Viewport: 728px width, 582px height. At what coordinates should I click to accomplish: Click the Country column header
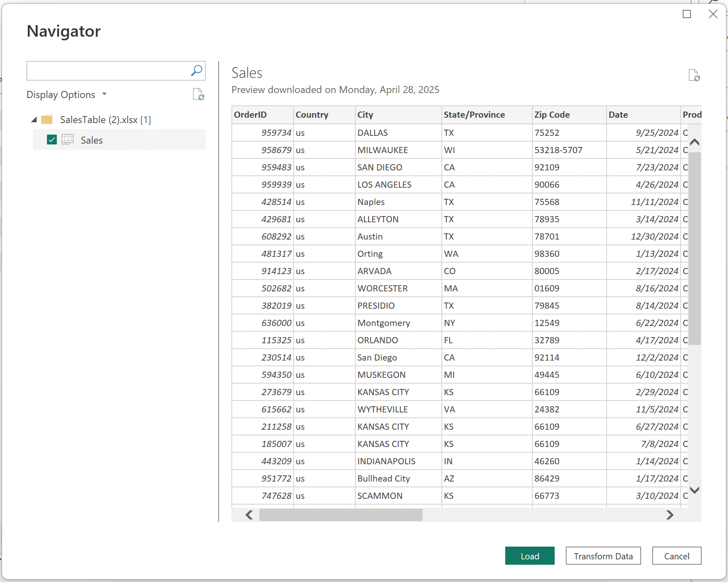tap(324, 115)
